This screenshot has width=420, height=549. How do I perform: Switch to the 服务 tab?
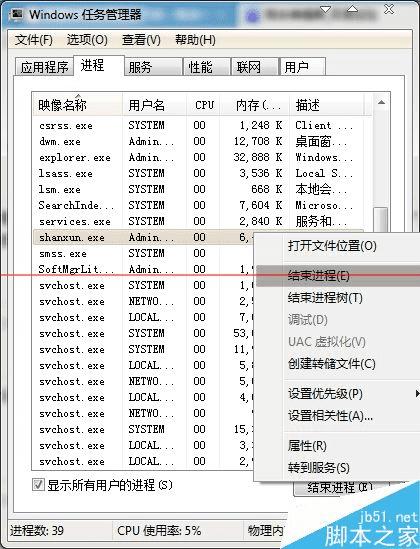[x=153, y=67]
